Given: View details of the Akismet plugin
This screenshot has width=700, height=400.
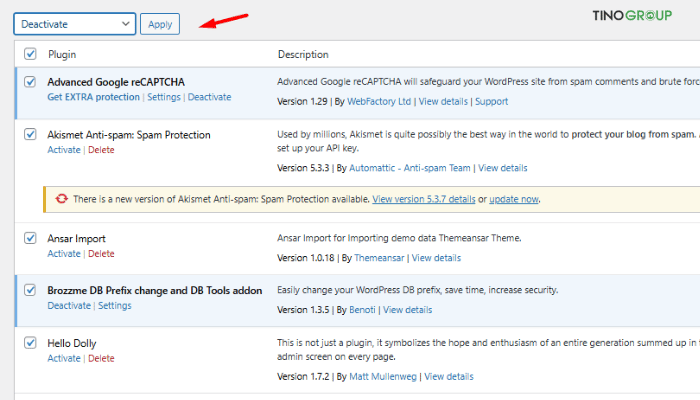Looking at the screenshot, I should pyautogui.click(x=503, y=168).
